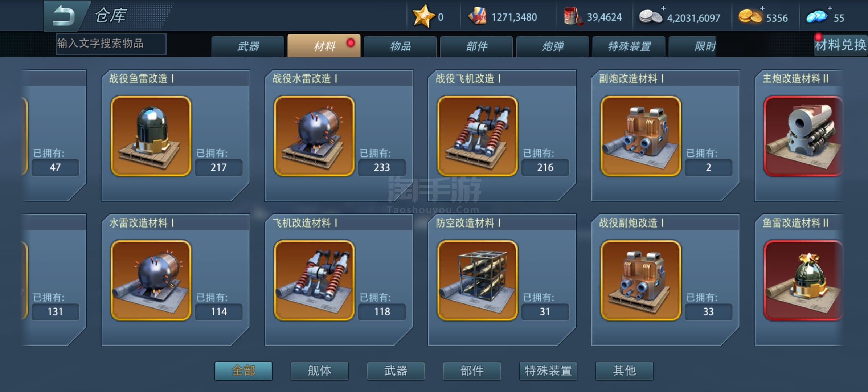868x392 pixels.
Task: Filter materials by 其他
Action: [x=625, y=371]
